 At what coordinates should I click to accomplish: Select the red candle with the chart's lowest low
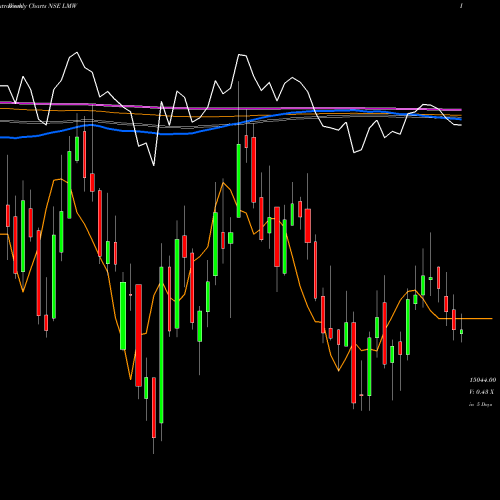click(154, 407)
